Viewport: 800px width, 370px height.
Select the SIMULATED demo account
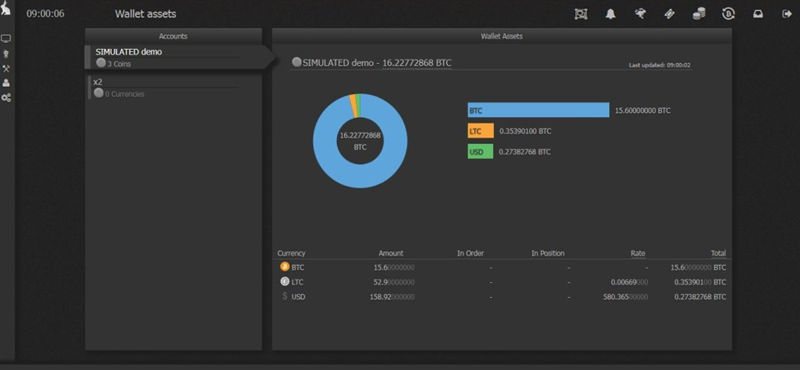pos(173,57)
